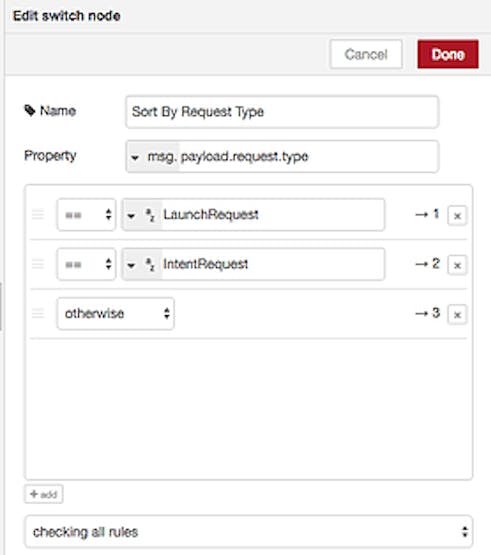Screen dimensions: 491x555
Task: Cancel editing the switch node
Action: click(366, 54)
